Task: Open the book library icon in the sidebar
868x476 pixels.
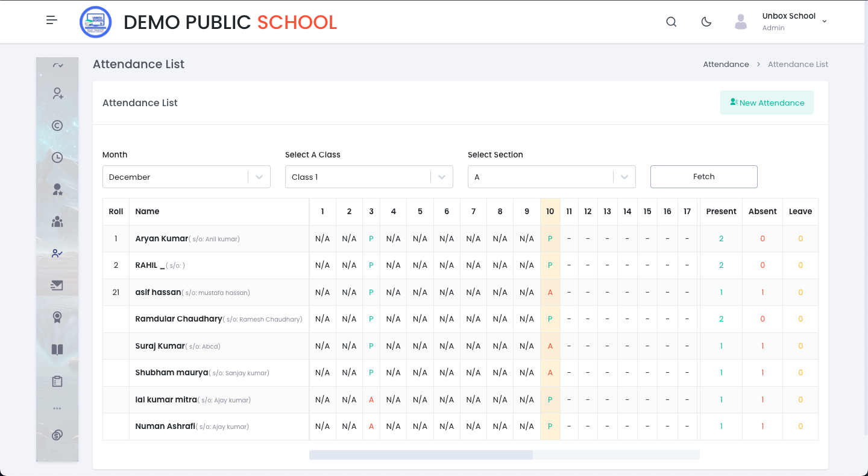Action: click(57, 349)
